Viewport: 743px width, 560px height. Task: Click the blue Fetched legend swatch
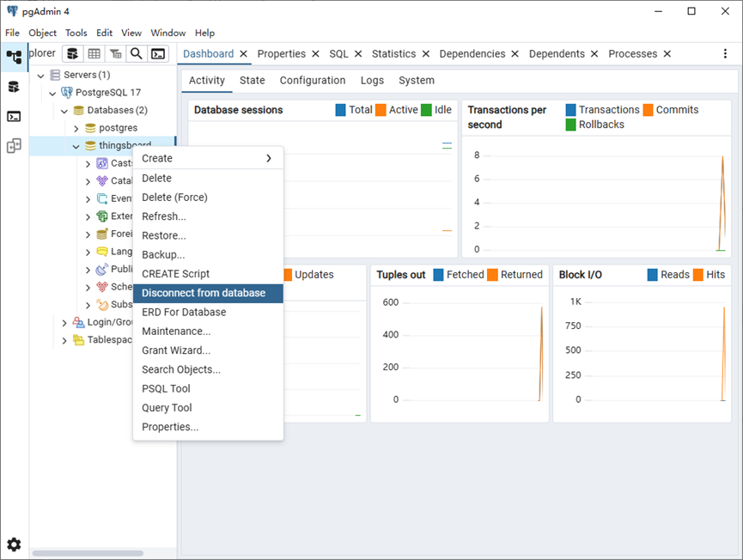click(x=438, y=275)
